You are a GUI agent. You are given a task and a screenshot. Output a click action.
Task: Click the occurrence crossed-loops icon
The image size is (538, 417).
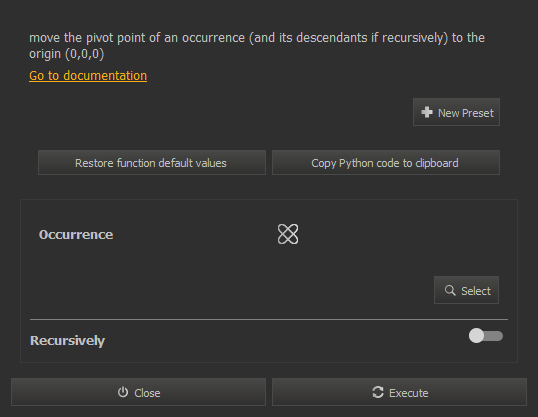click(288, 234)
